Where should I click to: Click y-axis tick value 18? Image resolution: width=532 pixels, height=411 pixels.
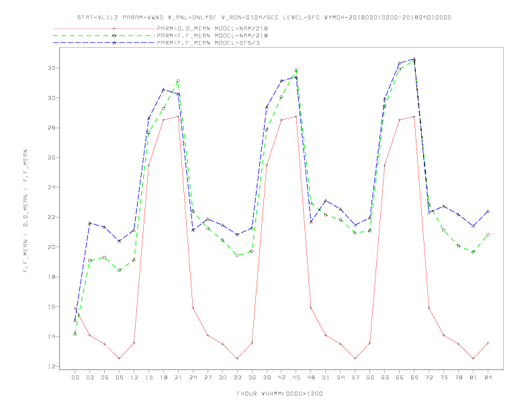coord(52,277)
